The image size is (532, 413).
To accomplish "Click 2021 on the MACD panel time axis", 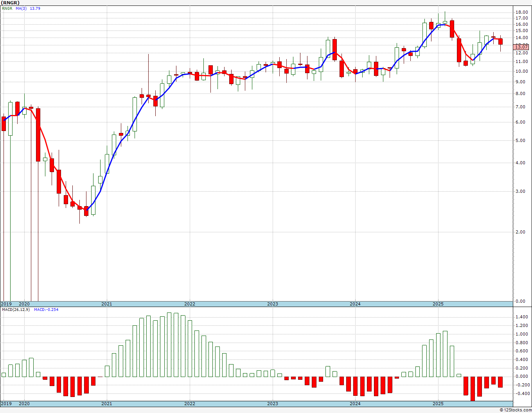I will coord(107,404).
